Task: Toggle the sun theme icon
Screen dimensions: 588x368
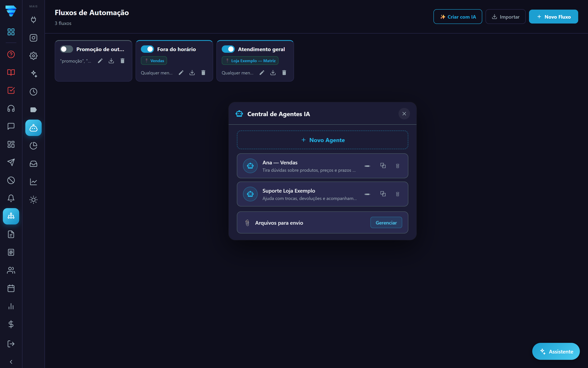Action: (33, 200)
